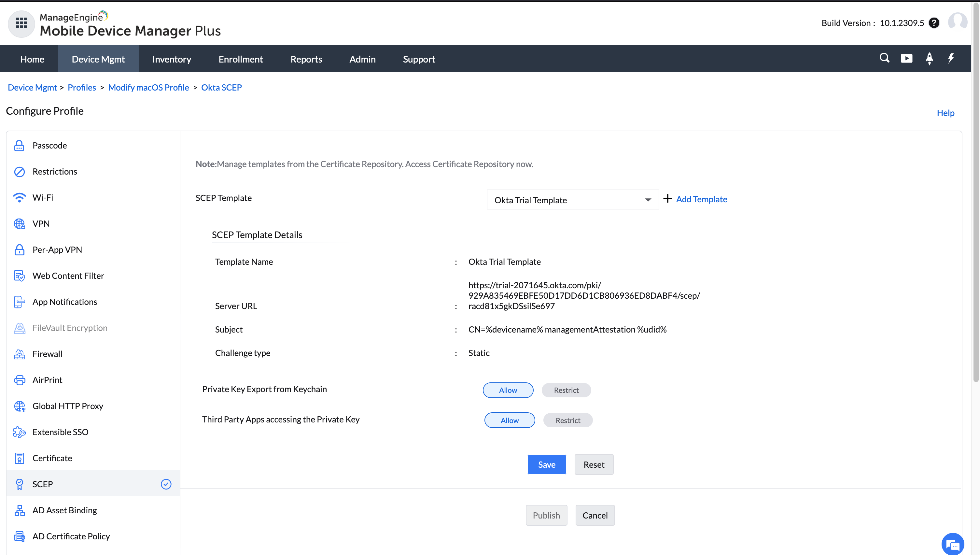The height and width of the screenshot is (555, 980).
Task: Open the live chat bubble icon
Action: point(953,544)
